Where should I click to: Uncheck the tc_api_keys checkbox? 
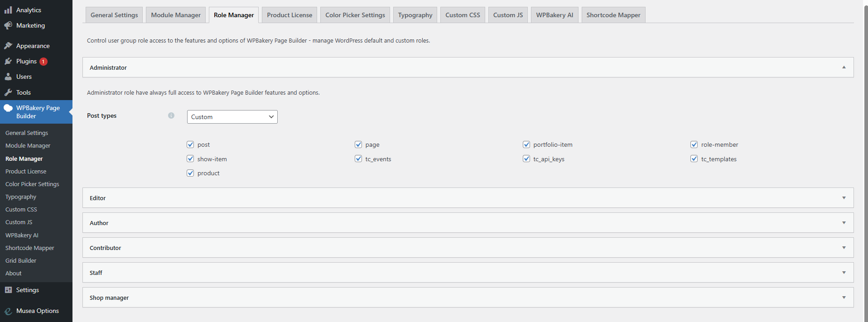pyautogui.click(x=526, y=159)
